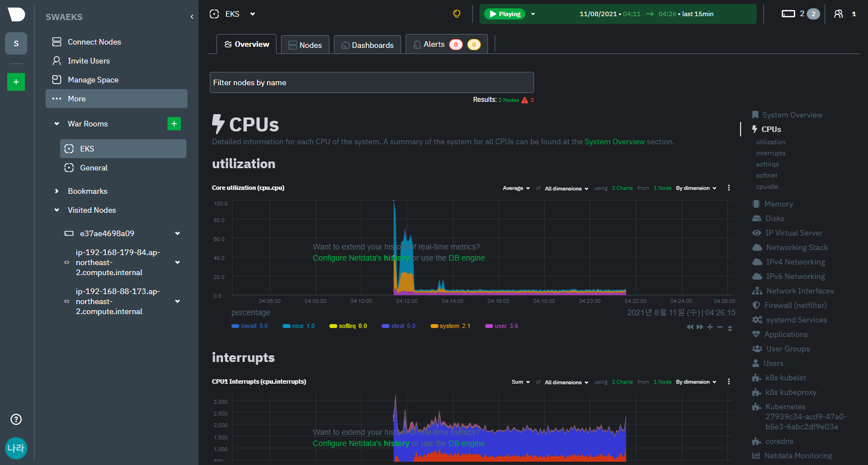Select the General war room
The image size is (868, 465).
pyautogui.click(x=123, y=168)
